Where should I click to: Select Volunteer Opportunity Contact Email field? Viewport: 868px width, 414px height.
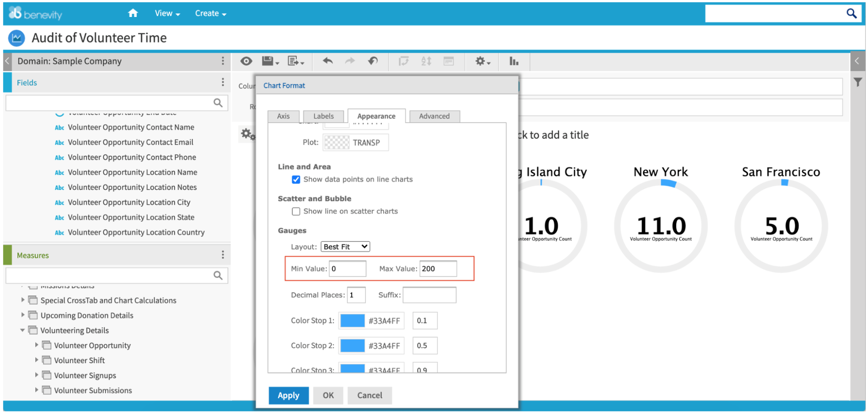(130, 142)
